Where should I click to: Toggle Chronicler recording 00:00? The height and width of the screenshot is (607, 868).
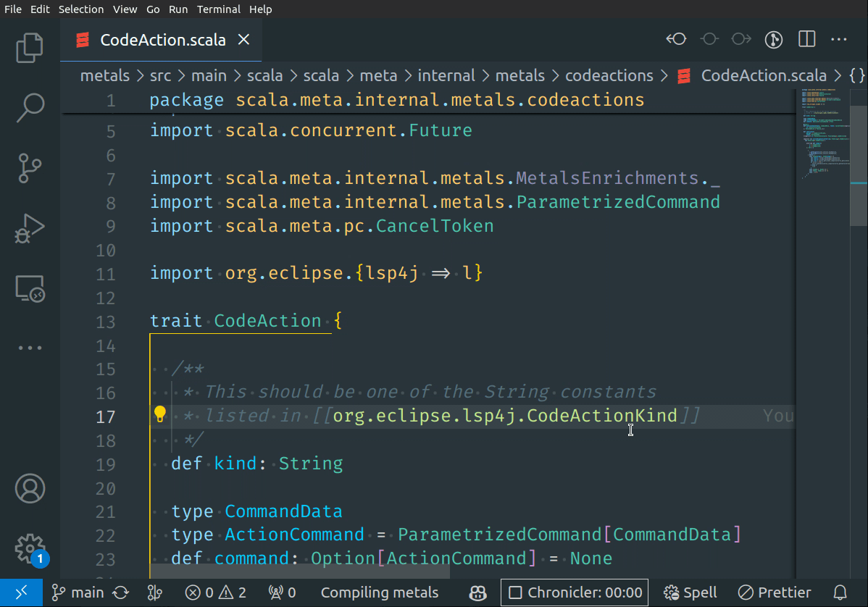tap(575, 593)
